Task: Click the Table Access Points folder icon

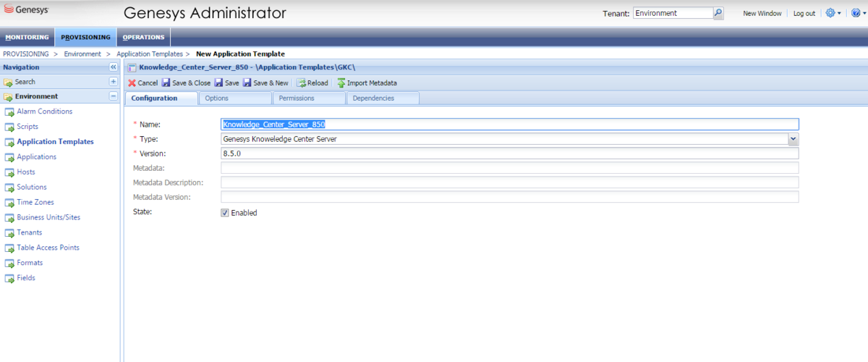Action: pyautogui.click(x=9, y=248)
